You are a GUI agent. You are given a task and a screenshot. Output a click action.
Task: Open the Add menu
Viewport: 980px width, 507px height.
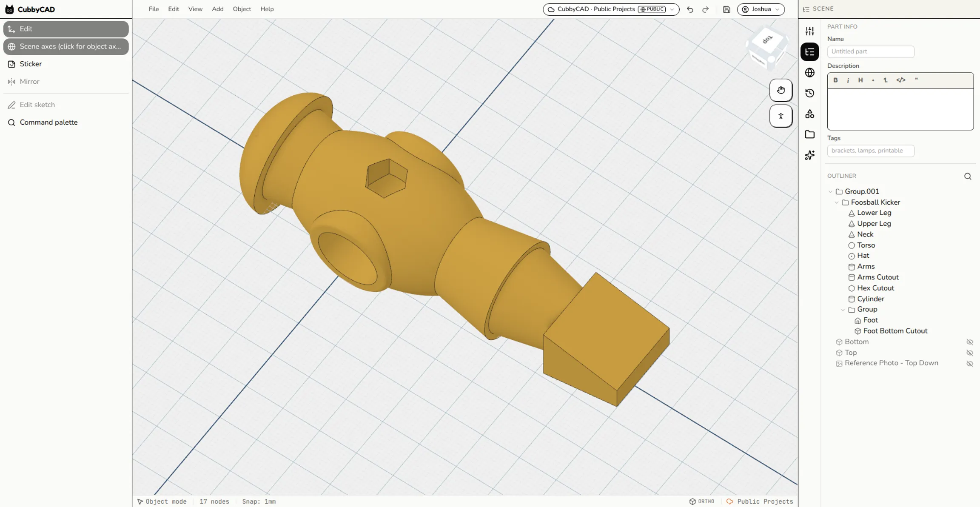click(x=218, y=9)
